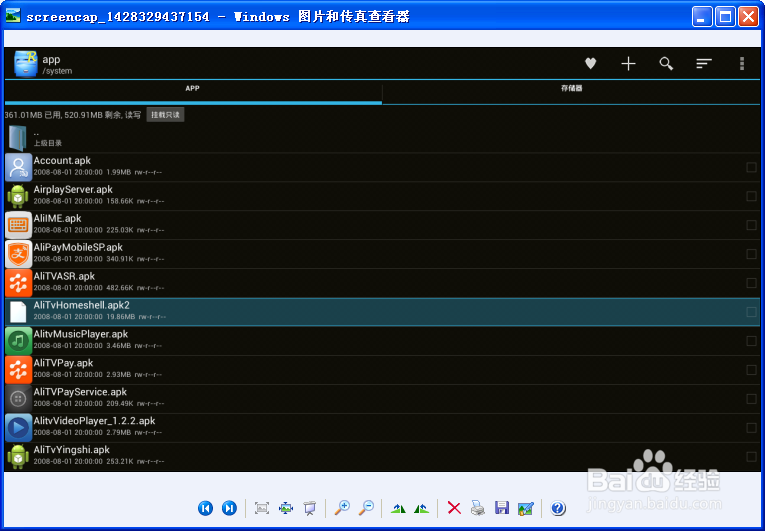Open search with magnifier icon
This screenshot has width=765, height=531.
tap(666, 63)
